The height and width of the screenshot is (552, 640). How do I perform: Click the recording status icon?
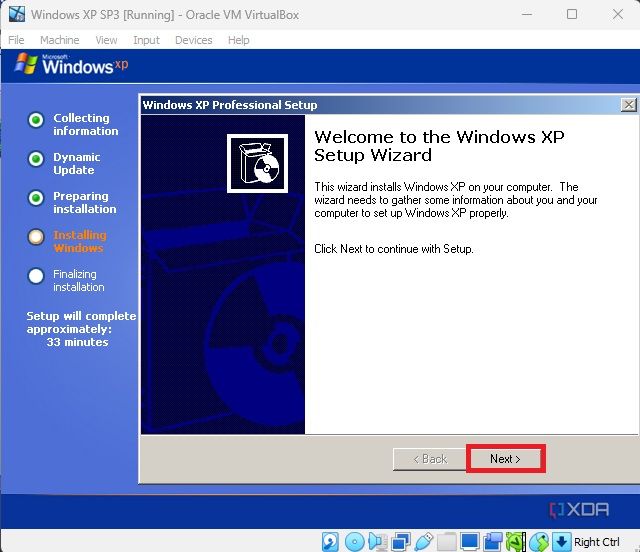492,542
